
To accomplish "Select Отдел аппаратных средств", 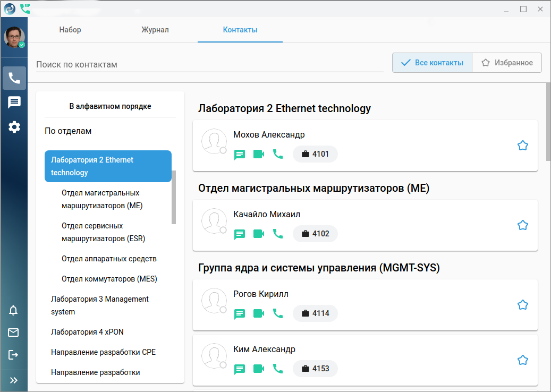I will tap(109, 259).
